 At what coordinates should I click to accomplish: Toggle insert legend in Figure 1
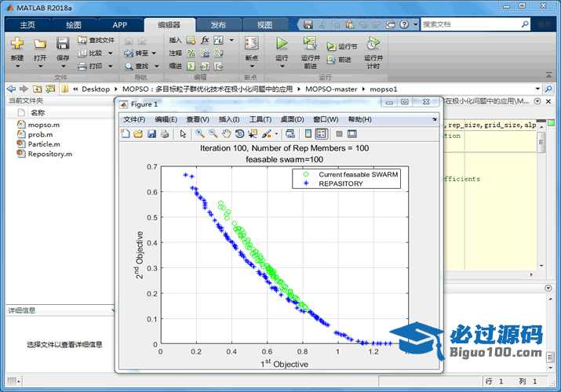(321, 134)
